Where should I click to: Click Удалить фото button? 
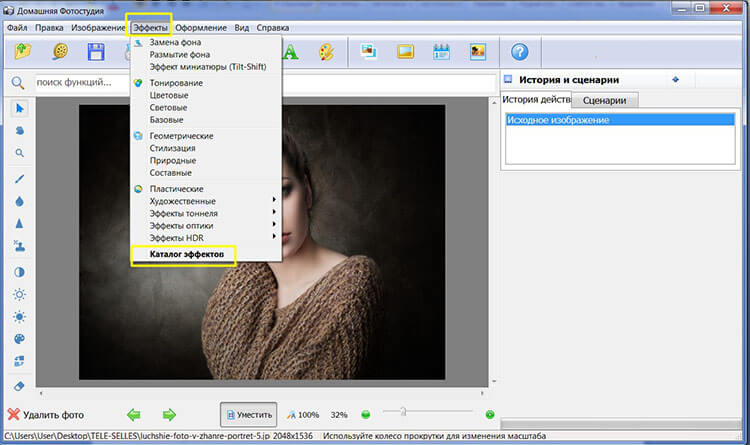point(46,414)
